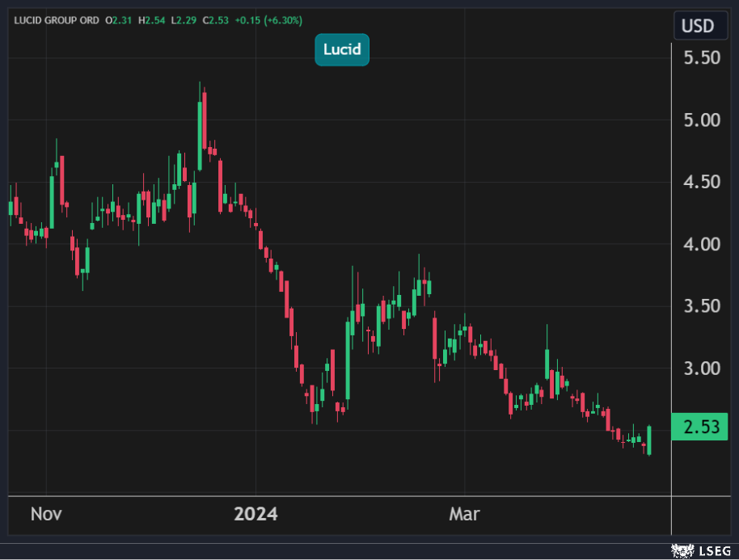Click the LSEG crest logo icon

pos(683,550)
